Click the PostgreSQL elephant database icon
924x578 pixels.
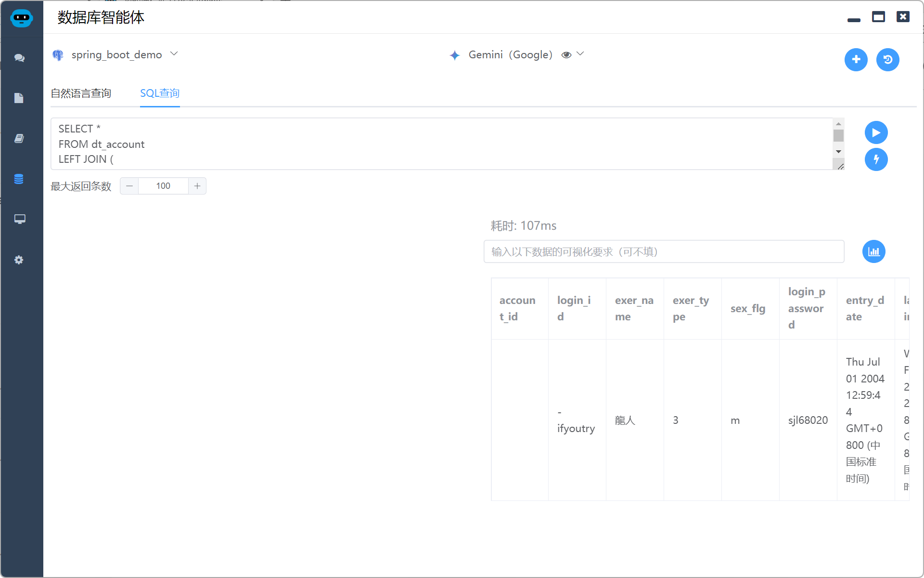[58, 55]
